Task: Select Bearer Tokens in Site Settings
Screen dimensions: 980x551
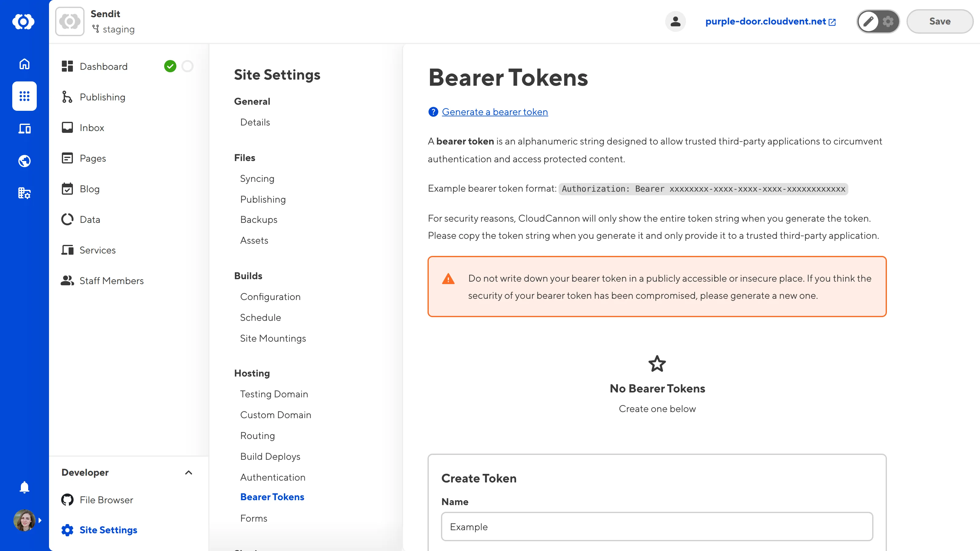Action: tap(272, 497)
